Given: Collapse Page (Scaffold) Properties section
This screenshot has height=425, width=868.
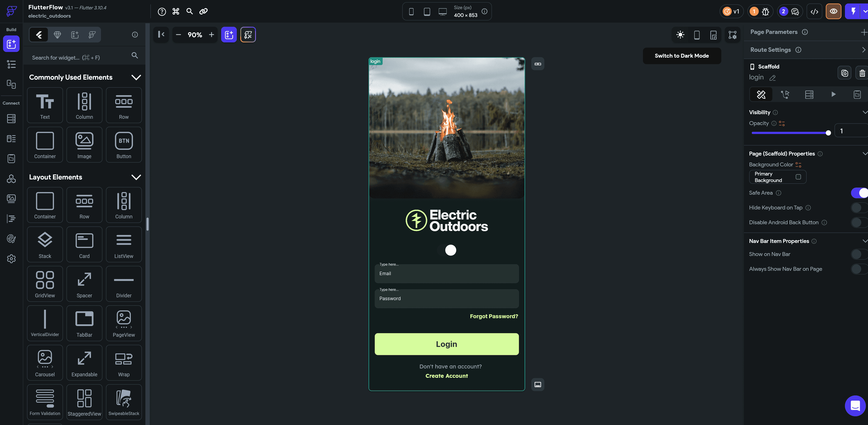Looking at the screenshot, I should coord(865,154).
